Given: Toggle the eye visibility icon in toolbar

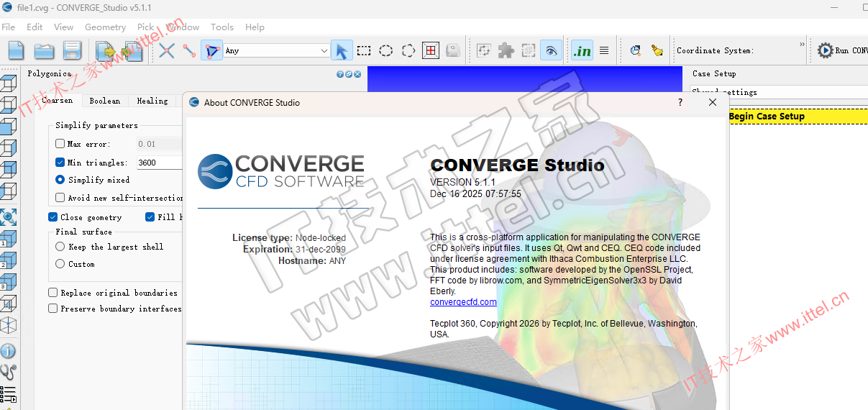Looking at the screenshot, I should (x=551, y=50).
